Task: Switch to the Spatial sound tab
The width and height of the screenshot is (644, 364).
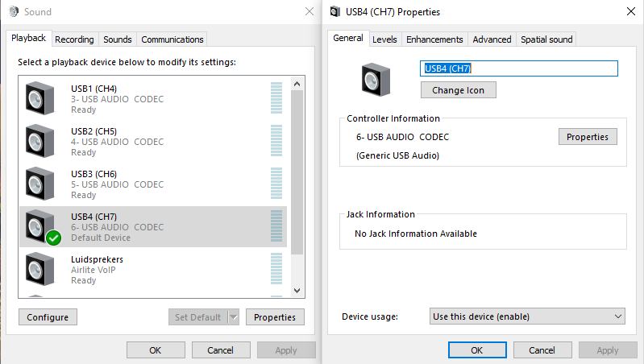Action: tap(546, 39)
